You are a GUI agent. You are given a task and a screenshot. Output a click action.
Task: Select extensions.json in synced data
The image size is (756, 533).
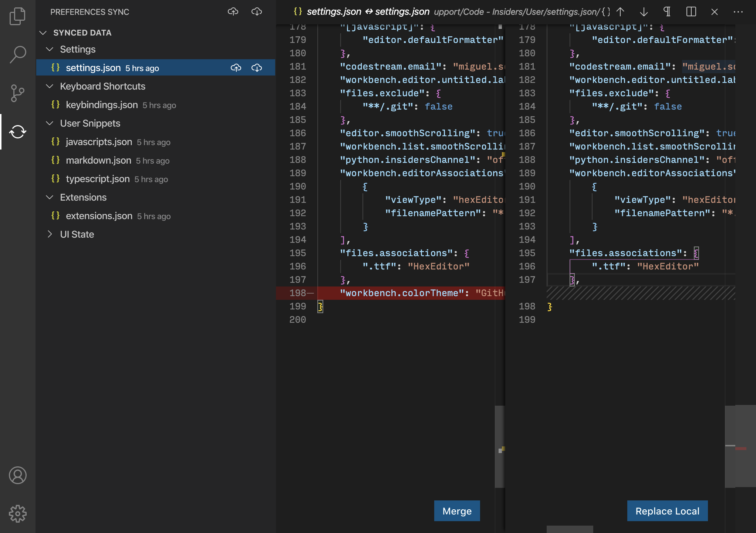pos(99,216)
